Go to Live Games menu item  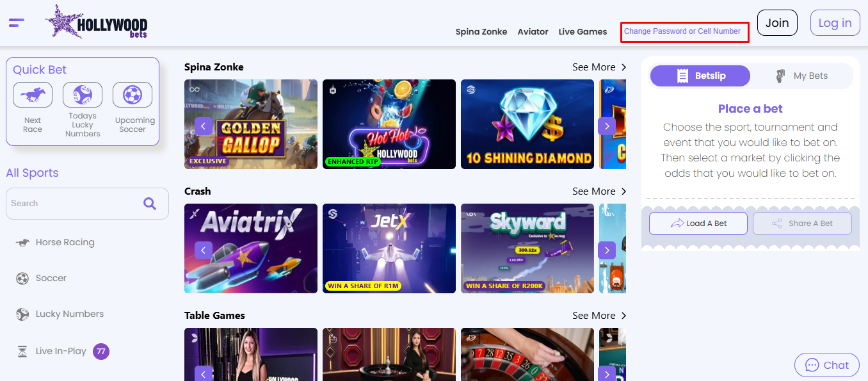(x=583, y=31)
